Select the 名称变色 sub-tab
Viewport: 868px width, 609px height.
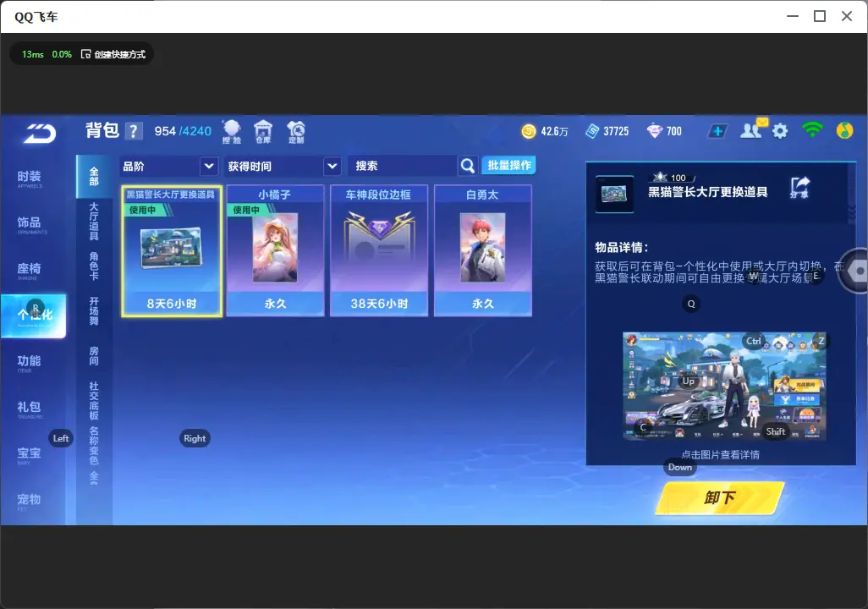(x=94, y=445)
